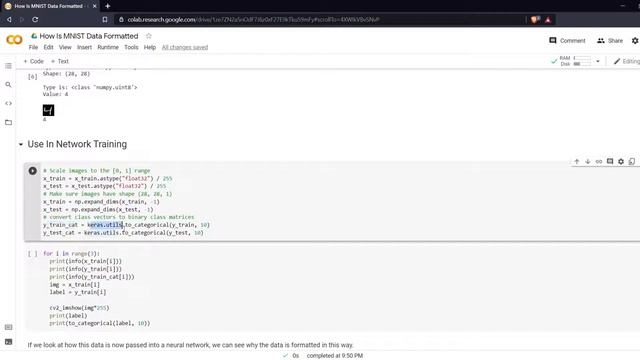Click the completed at 9:50 PM status

(335, 356)
